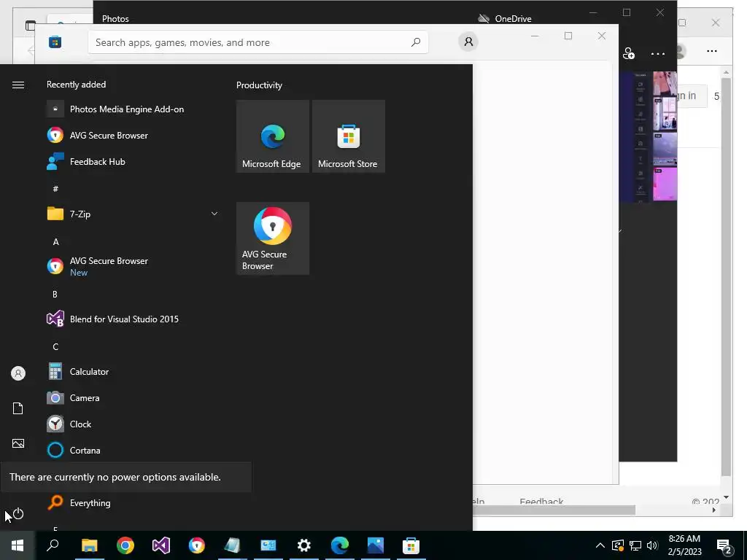Screen dimensions: 747x560
Task: Open the Microsoft Store profile button
Action: click(468, 42)
